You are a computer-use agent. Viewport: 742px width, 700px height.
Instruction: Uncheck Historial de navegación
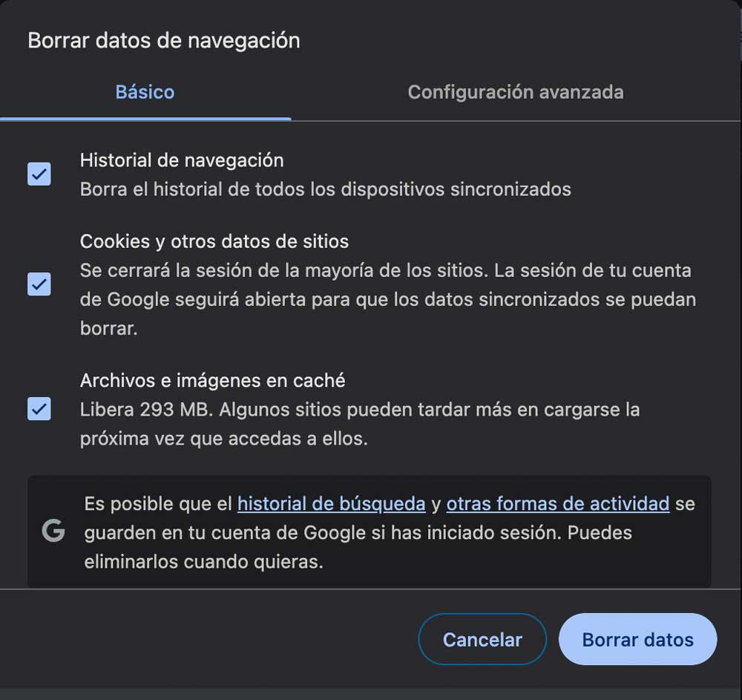coord(39,174)
